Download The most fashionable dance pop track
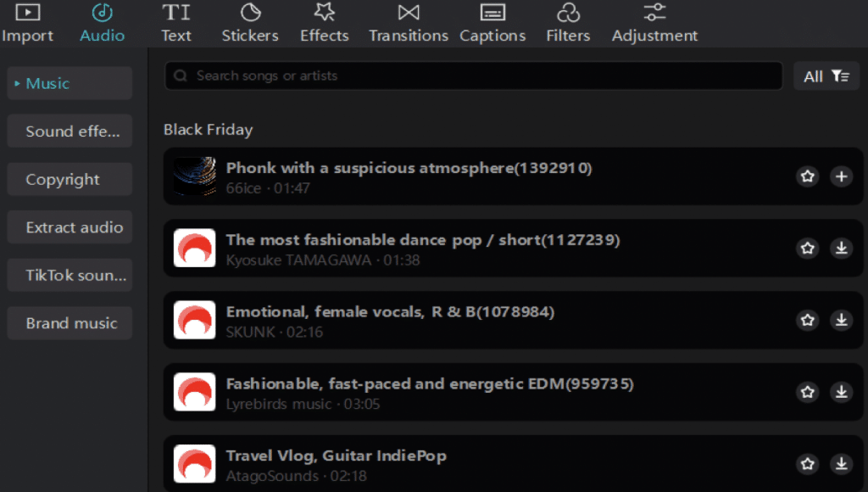Image resolution: width=868 pixels, height=492 pixels. click(842, 248)
